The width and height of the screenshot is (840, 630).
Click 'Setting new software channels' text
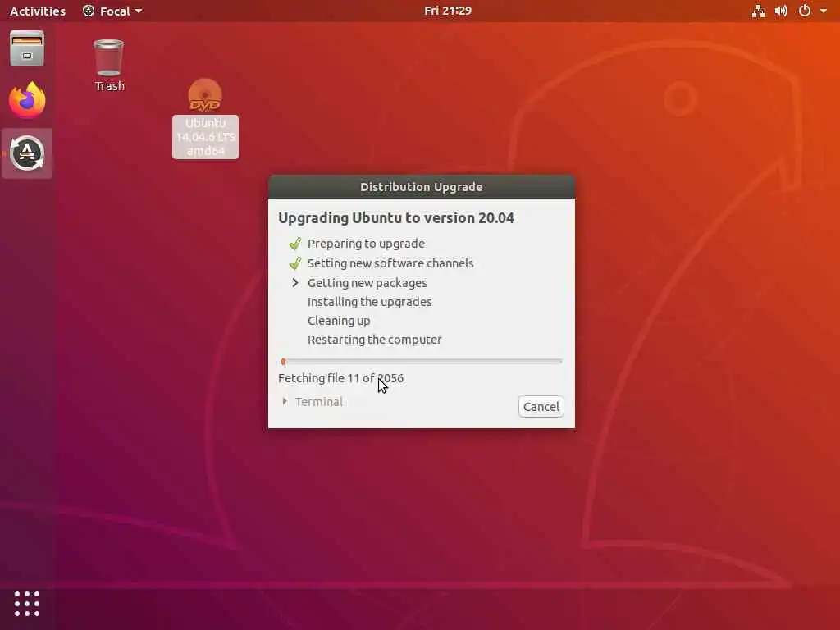(x=390, y=263)
